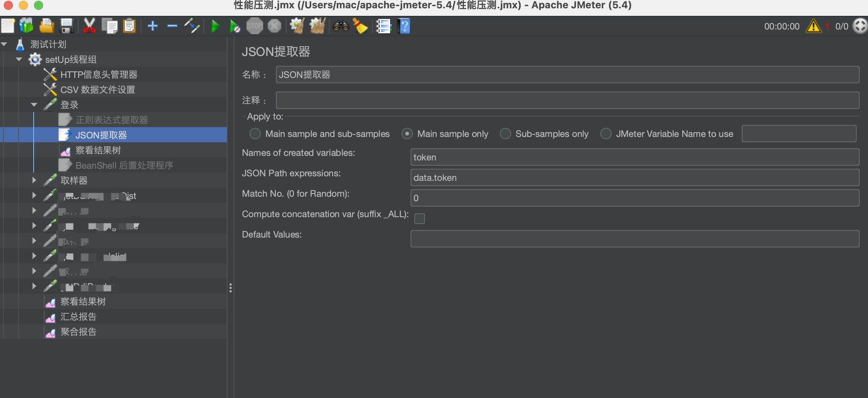Click the 名称 input field
868x398 pixels.
click(x=567, y=75)
